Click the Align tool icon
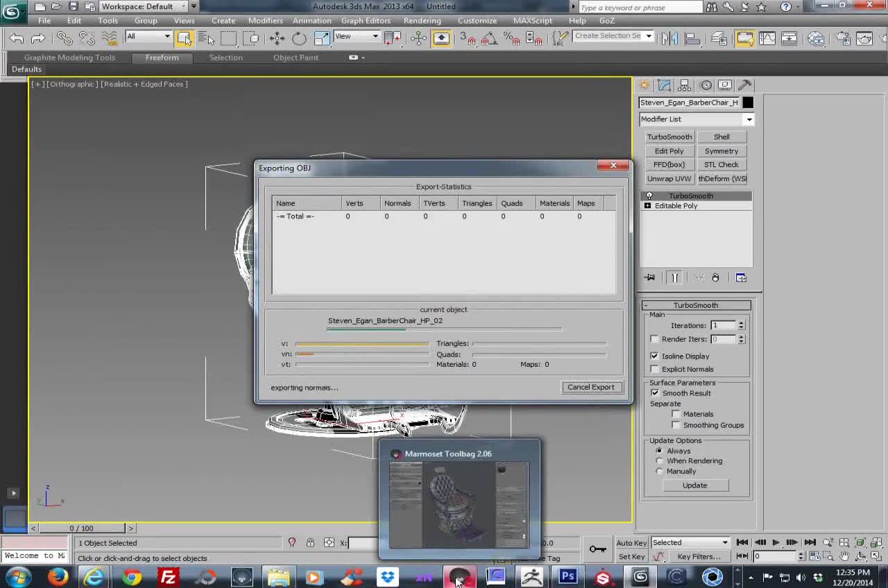888x588 pixels. click(692, 38)
